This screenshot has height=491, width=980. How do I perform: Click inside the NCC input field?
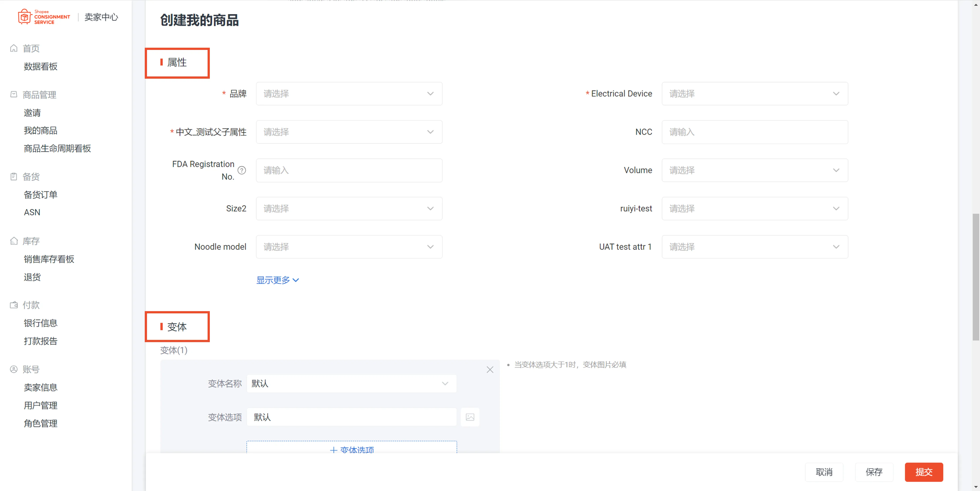tap(755, 132)
